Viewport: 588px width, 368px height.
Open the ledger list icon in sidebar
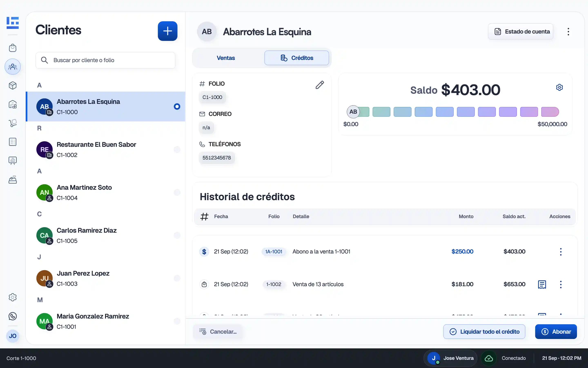click(x=13, y=142)
